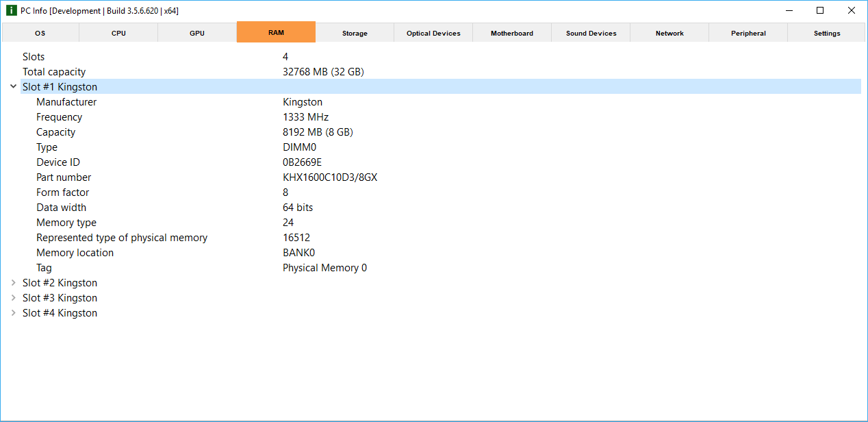Click the KHX1600C10D3/8GX part number
The height and width of the screenshot is (422, 868).
point(330,177)
